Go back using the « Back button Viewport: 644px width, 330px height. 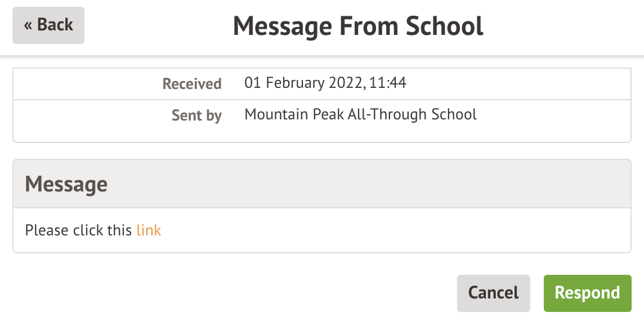point(48,25)
